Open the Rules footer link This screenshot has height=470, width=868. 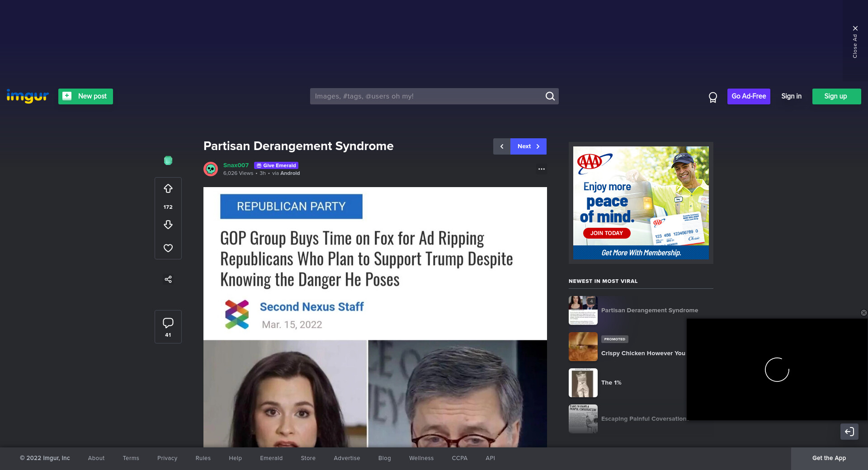tap(203, 458)
